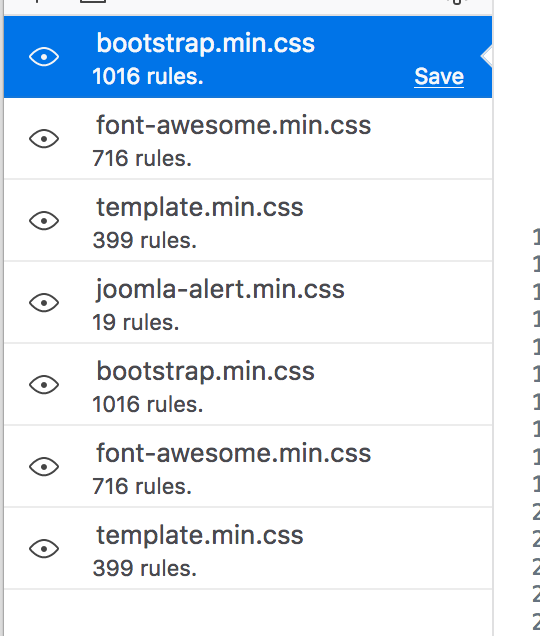Screen dimensions: 540x636
Task: Click '399 rules.' under the first template.min.css
Action: pyautogui.click(x=144, y=240)
